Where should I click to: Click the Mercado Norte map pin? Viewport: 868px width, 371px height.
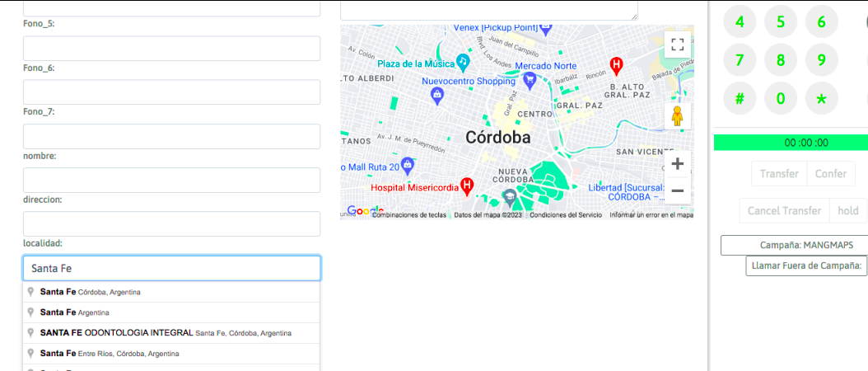point(530,80)
